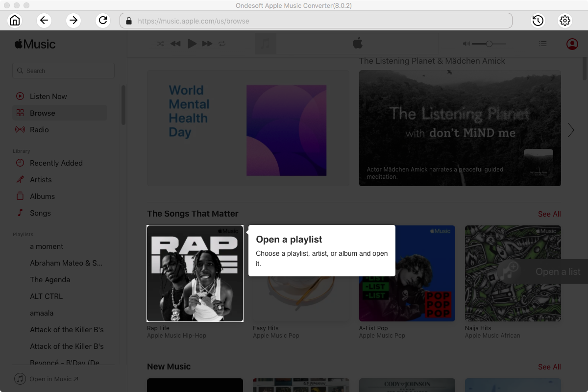Click the Apple logo in player display
Image resolution: width=588 pixels, height=392 pixels.
pyautogui.click(x=357, y=44)
